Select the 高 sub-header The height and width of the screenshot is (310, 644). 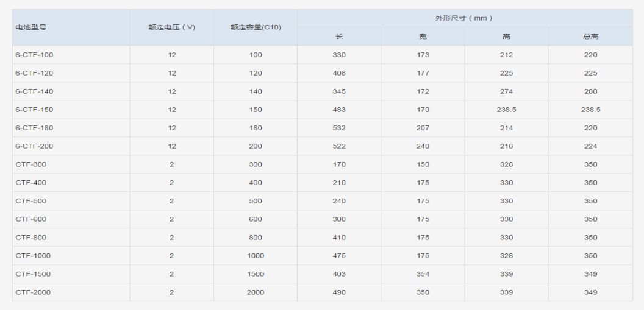(506, 37)
